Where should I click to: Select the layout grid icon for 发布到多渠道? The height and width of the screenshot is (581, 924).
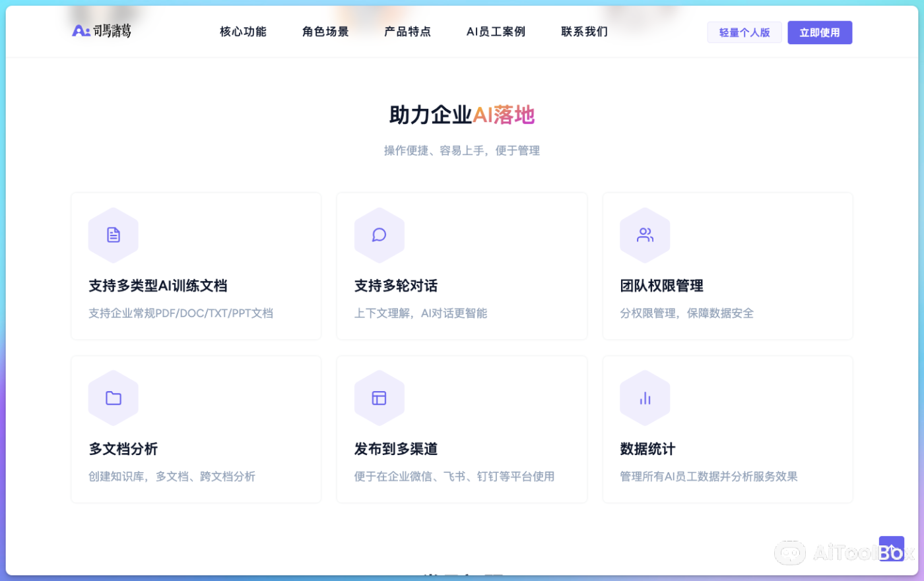pyautogui.click(x=379, y=398)
